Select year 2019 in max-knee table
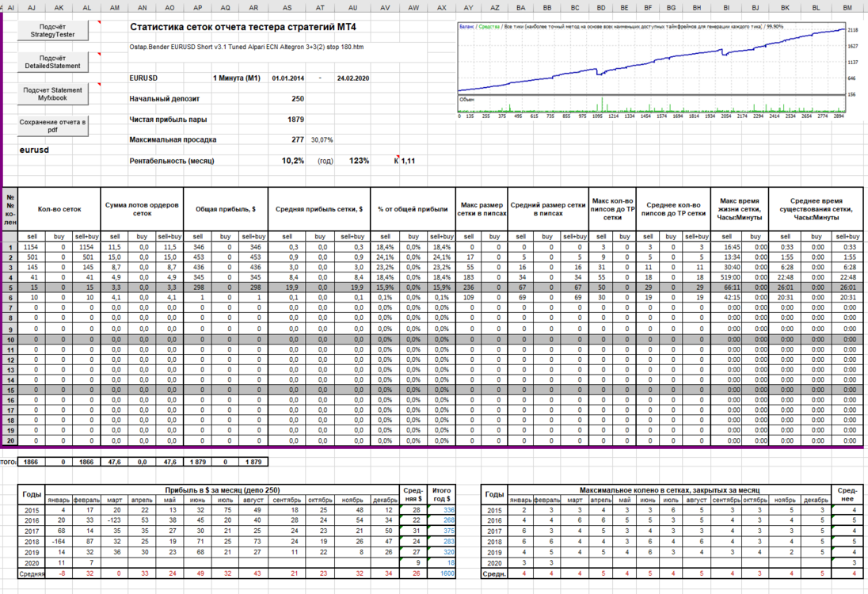 [x=494, y=553]
